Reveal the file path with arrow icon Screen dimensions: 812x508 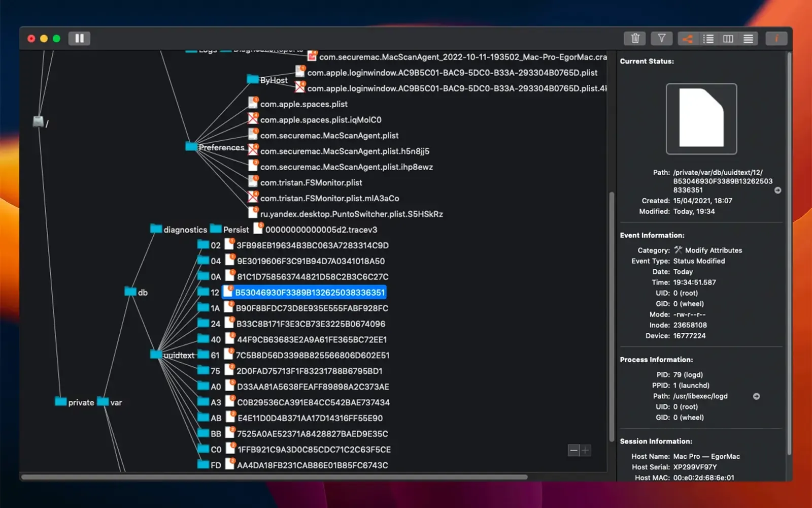click(777, 190)
